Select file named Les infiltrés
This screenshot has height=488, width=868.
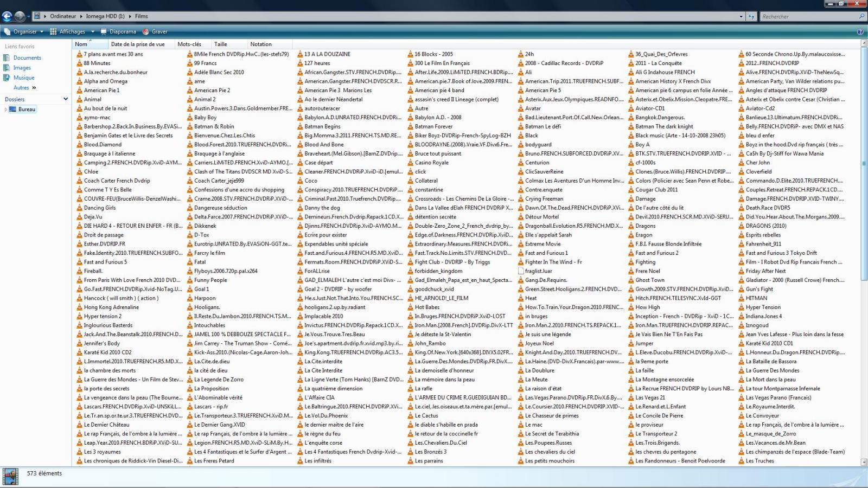pos(318,461)
